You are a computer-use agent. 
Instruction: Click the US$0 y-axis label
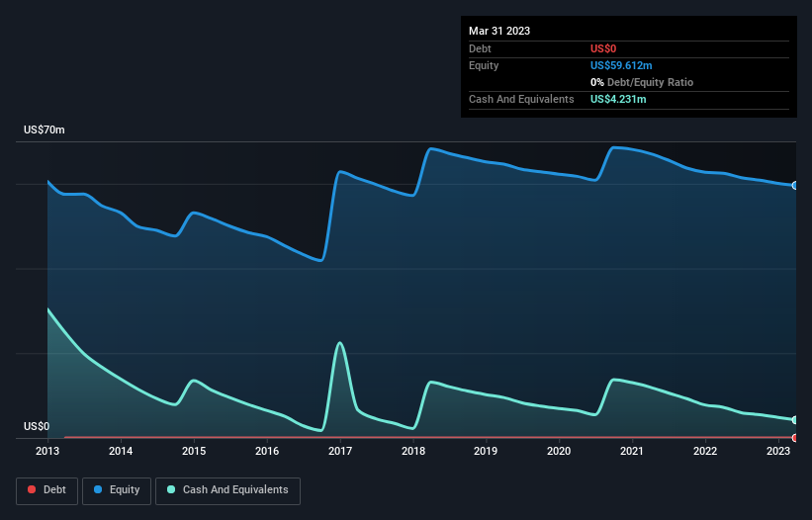tap(37, 426)
